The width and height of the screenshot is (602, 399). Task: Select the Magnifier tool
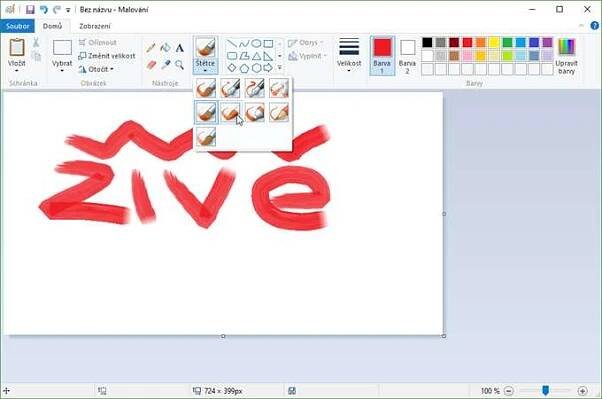(x=179, y=65)
